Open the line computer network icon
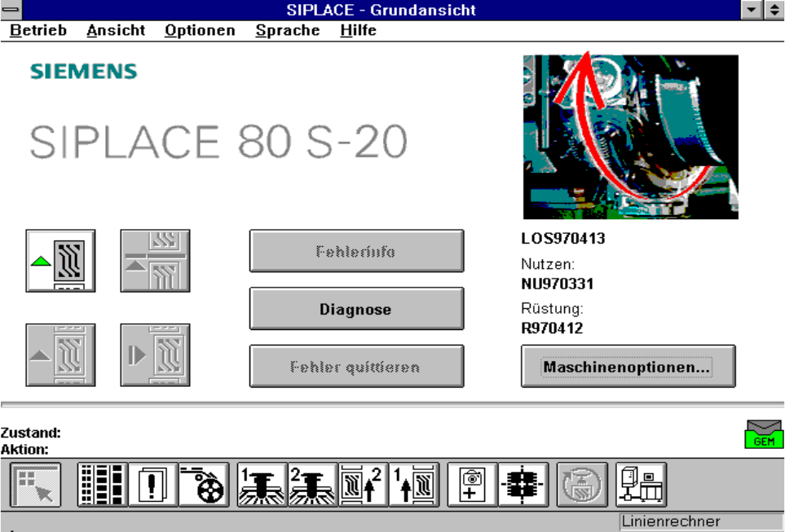 coord(642,485)
